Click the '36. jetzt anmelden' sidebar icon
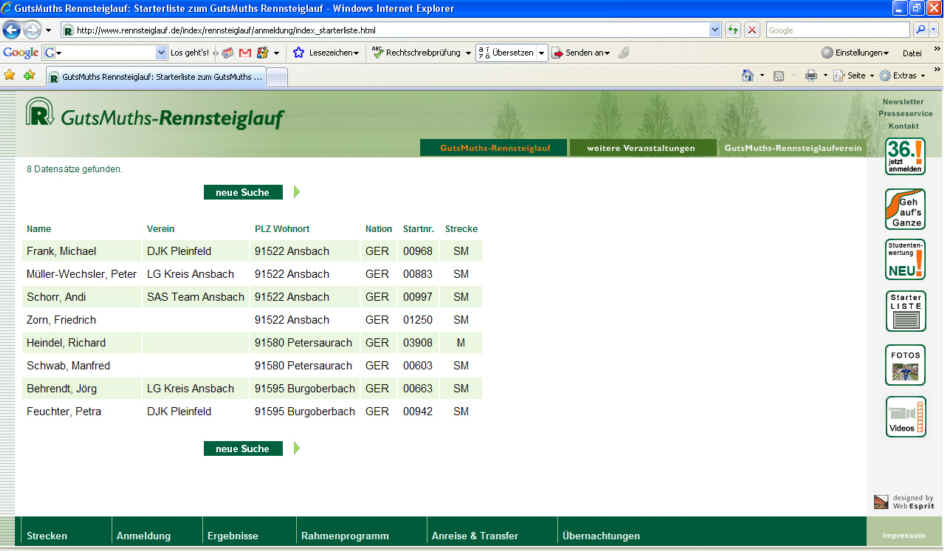945x551 pixels. pos(904,157)
